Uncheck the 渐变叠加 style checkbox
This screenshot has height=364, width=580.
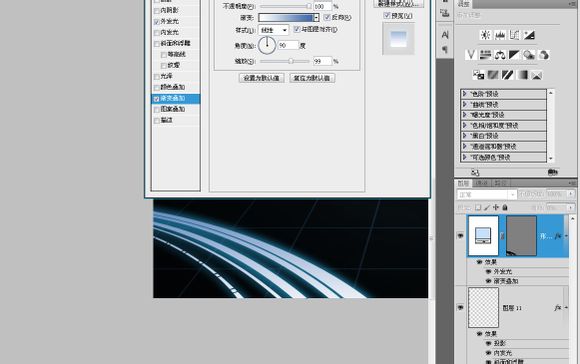pyautogui.click(x=156, y=99)
